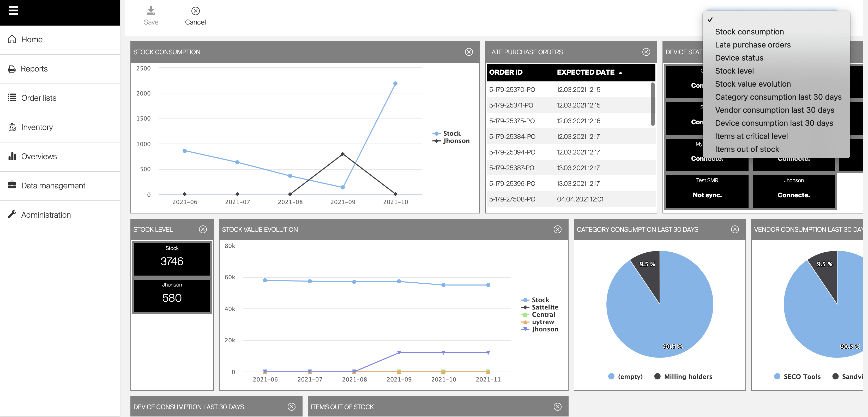Choose Items at critical level option
The image size is (868, 417).
click(x=751, y=136)
